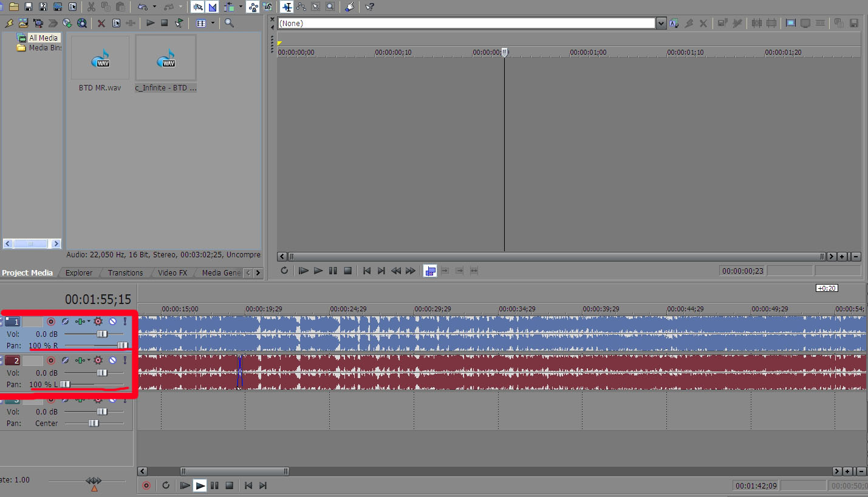Open the Views dropdown arrow in Project Media

pyautogui.click(x=213, y=23)
